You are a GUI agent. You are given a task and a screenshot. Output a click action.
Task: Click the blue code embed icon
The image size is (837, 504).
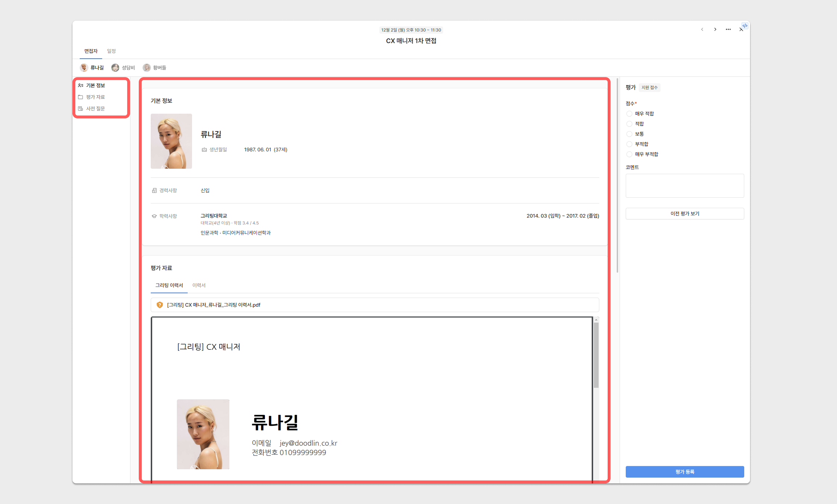pos(745,26)
